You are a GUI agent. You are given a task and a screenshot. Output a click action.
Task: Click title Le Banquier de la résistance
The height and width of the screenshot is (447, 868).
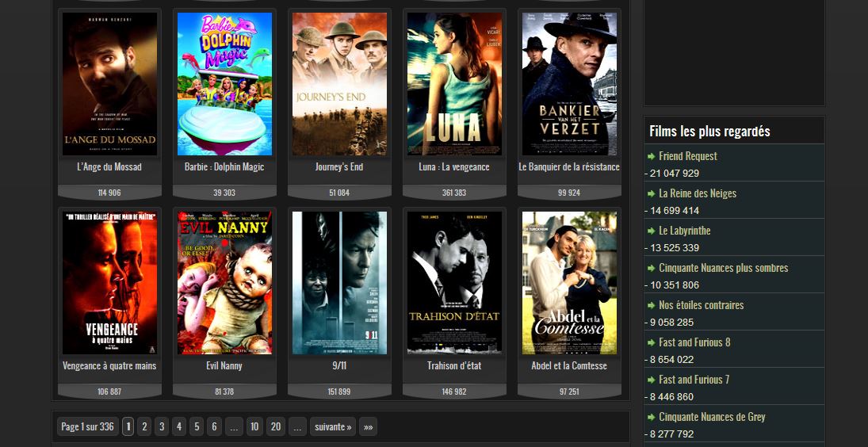(569, 166)
